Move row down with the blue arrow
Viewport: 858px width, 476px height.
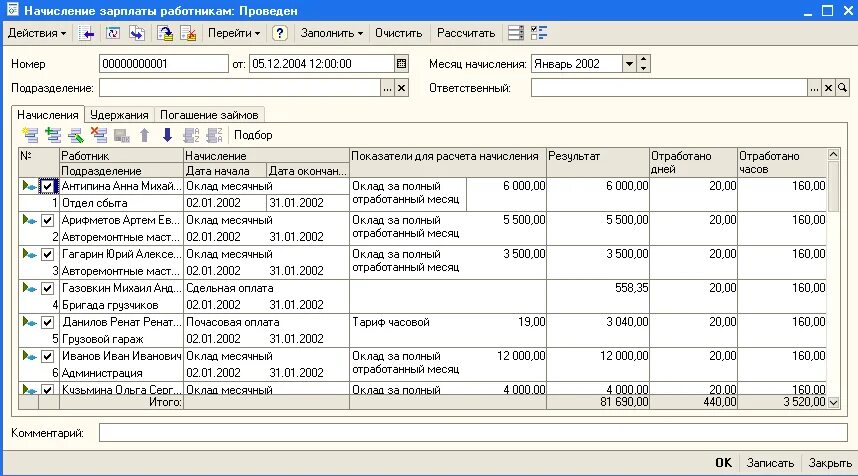point(167,135)
